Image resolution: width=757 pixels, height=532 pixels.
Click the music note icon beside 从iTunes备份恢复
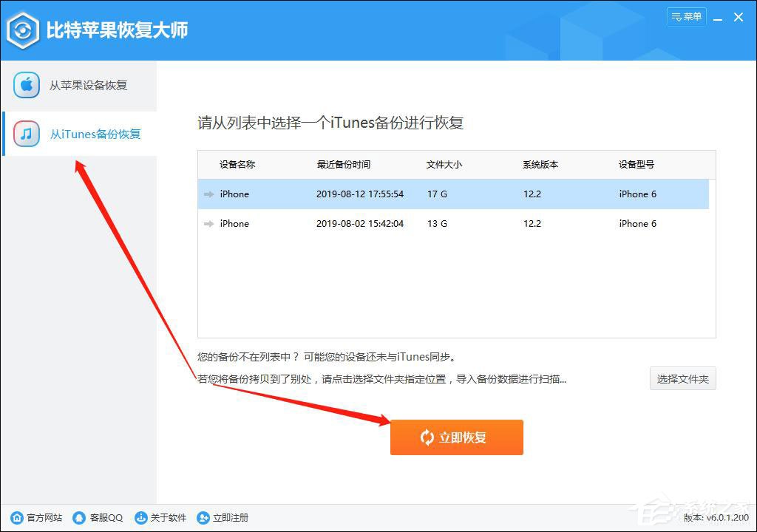click(26, 134)
